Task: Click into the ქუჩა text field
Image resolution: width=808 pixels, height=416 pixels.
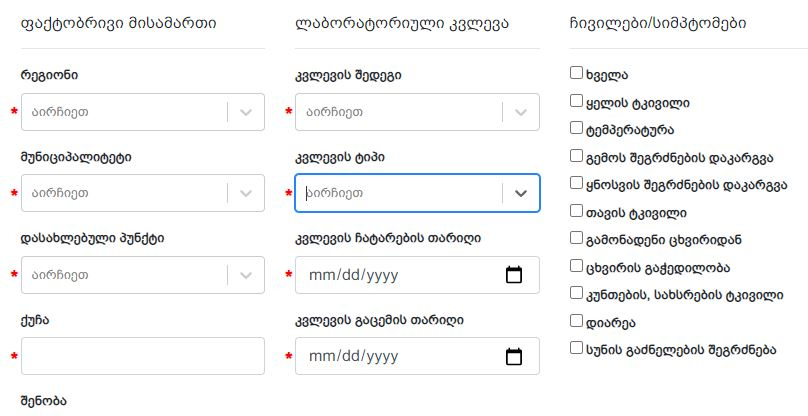Action: click(x=143, y=356)
